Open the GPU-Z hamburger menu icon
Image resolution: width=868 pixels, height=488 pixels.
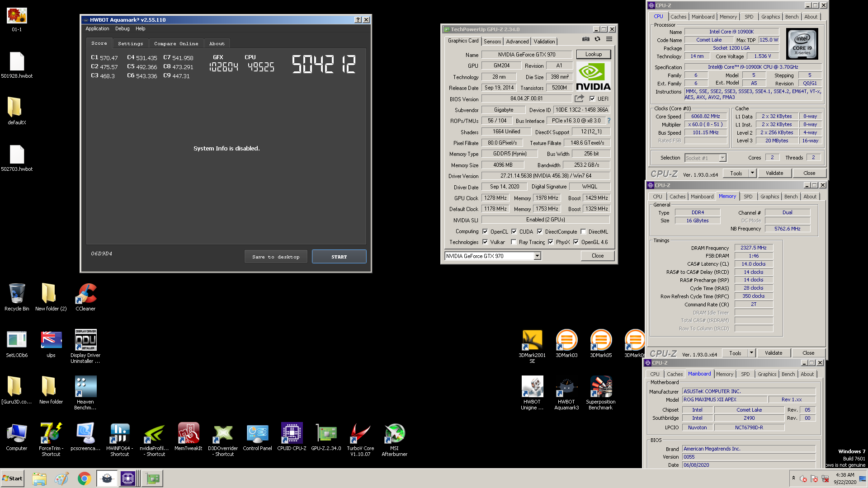coord(609,39)
